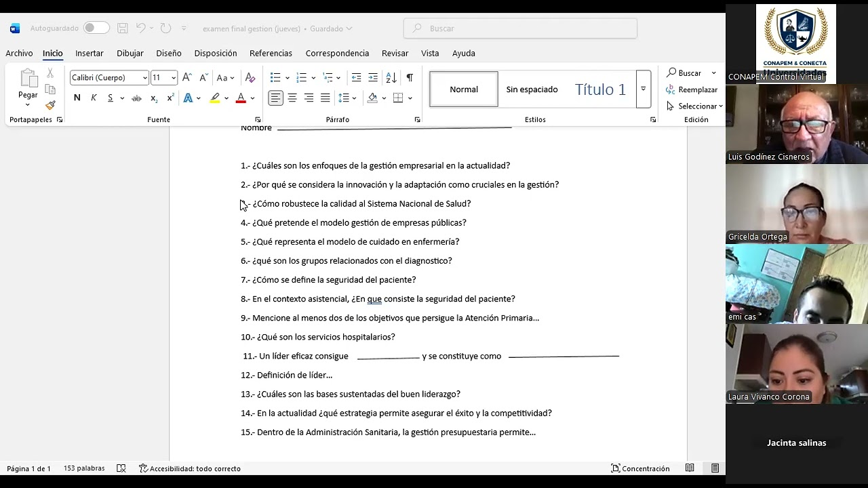Decrease paragraph indent

356,77
